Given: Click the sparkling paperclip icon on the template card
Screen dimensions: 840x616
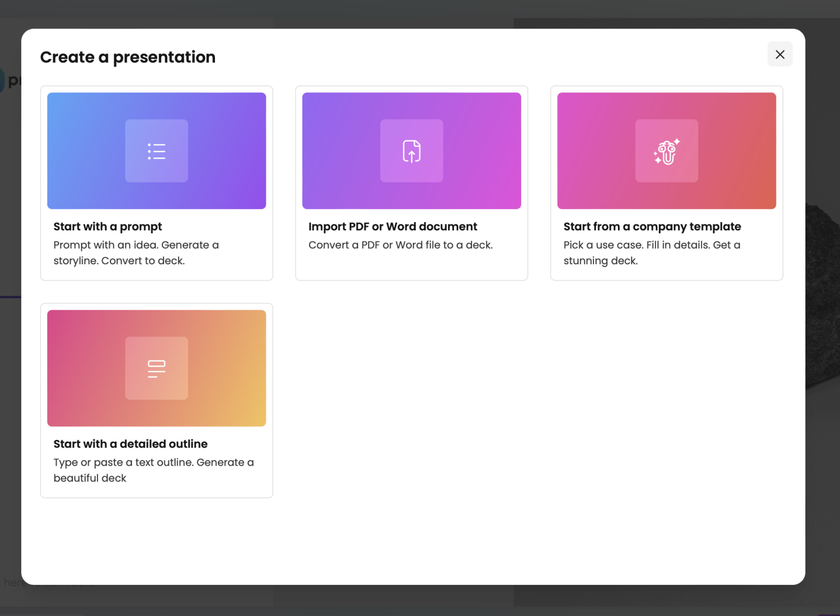Looking at the screenshot, I should 666,151.
